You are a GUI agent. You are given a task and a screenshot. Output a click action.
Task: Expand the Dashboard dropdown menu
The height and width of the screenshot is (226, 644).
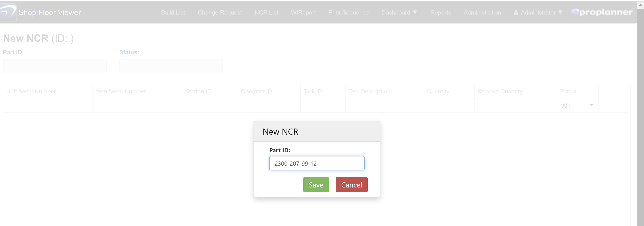tap(399, 12)
